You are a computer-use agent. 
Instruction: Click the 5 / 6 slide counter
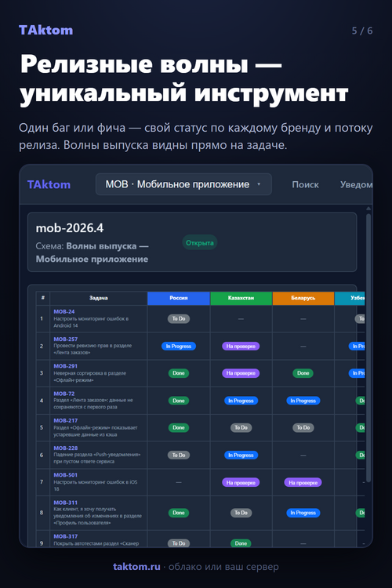click(x=362, y=31)
